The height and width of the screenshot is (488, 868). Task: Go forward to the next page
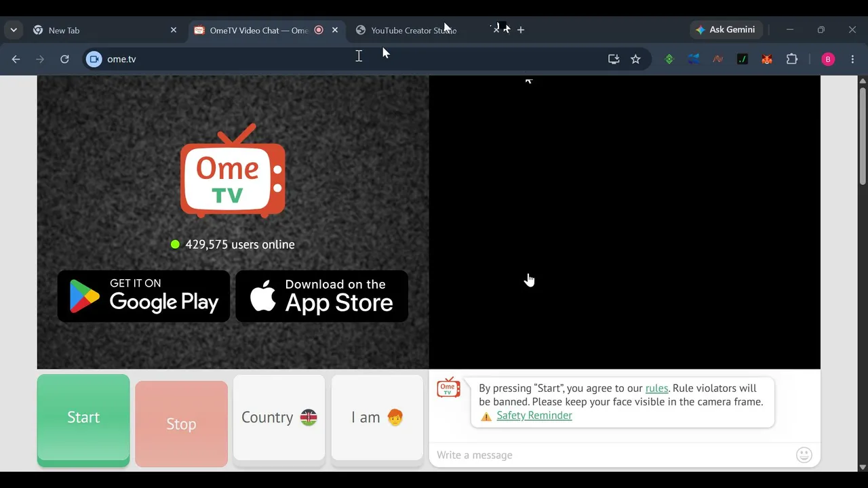[40, 59]
